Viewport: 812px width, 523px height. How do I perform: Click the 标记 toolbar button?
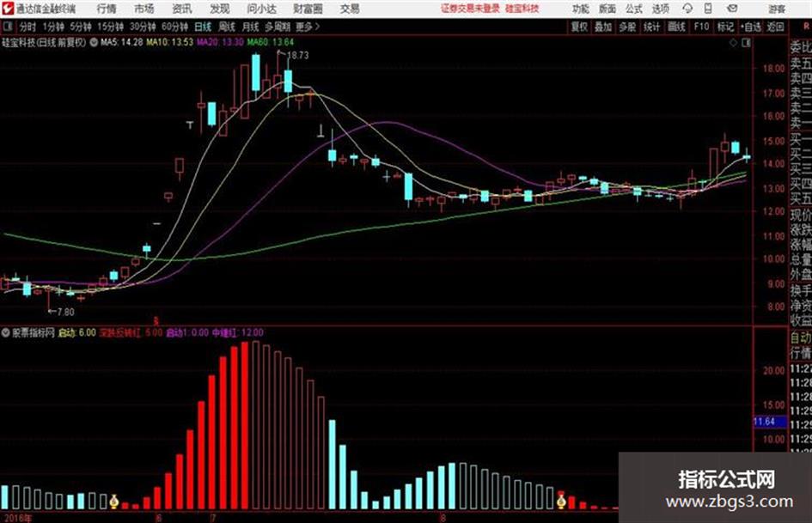(725, 27)
